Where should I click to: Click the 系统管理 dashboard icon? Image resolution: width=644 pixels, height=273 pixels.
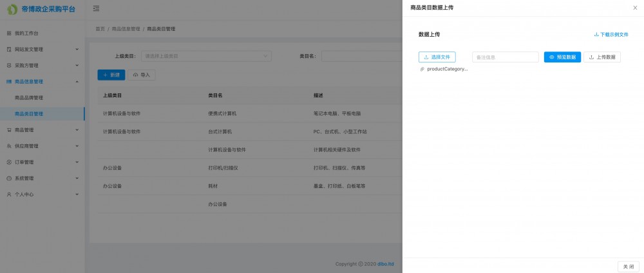point(9,178)
